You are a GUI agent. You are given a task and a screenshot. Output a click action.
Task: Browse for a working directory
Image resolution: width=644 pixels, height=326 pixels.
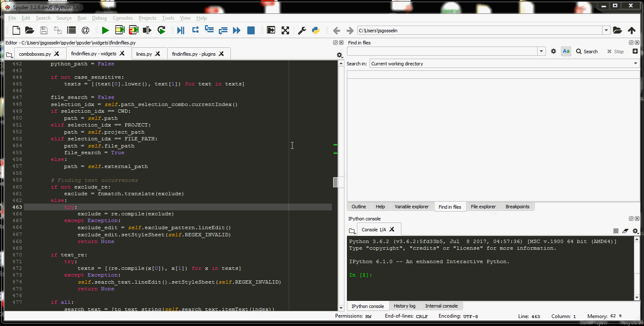(x=617, y=30)
